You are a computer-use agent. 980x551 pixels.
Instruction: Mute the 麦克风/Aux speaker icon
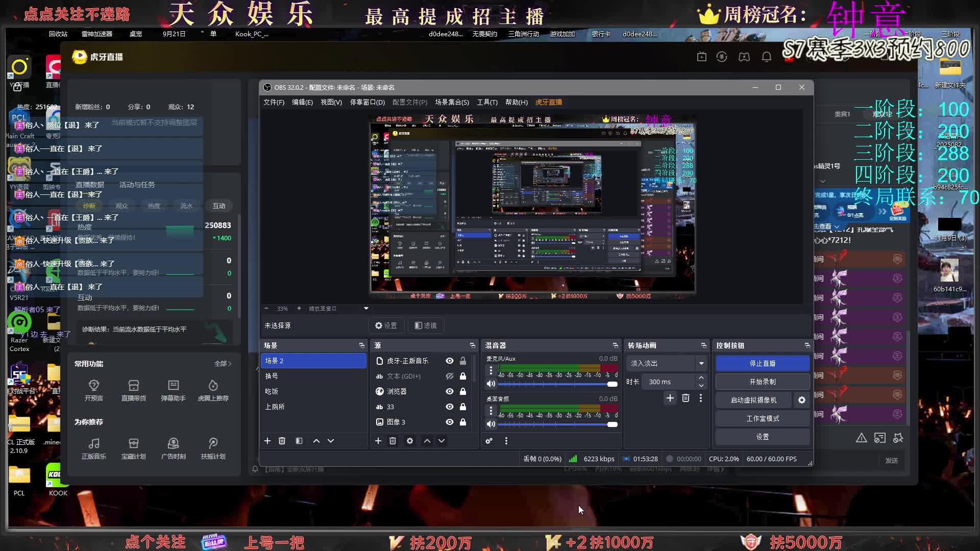click(x=491, y=384)
